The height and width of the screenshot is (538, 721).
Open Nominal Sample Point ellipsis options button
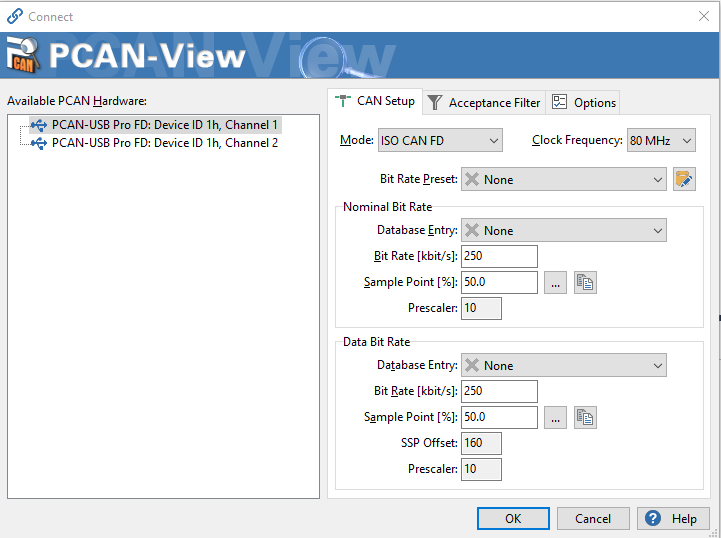[555, 282]
